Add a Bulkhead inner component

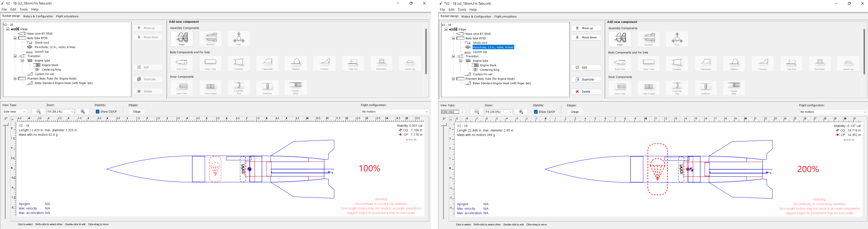pyautogui.click(x=267, y=88)
